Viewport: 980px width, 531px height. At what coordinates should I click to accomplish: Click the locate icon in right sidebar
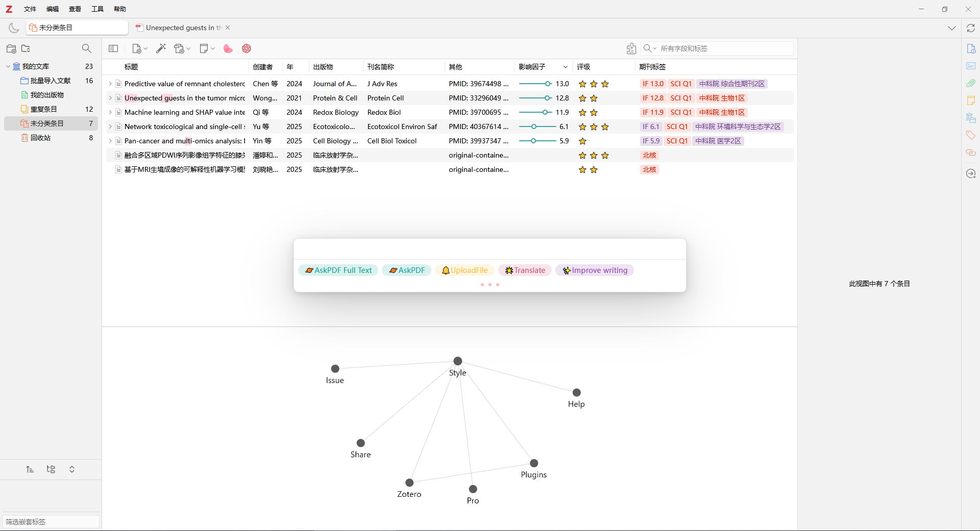[971, 174]
